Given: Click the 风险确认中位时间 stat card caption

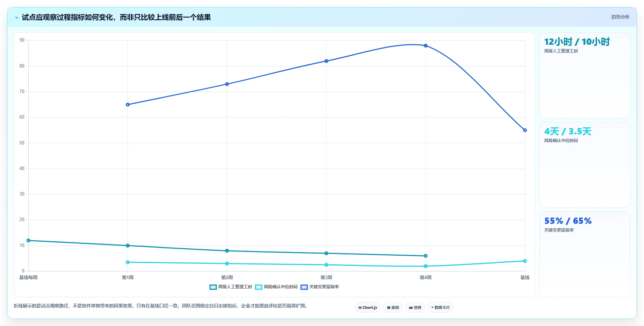Looking at the screenshot, I should (x=561, y=141).
